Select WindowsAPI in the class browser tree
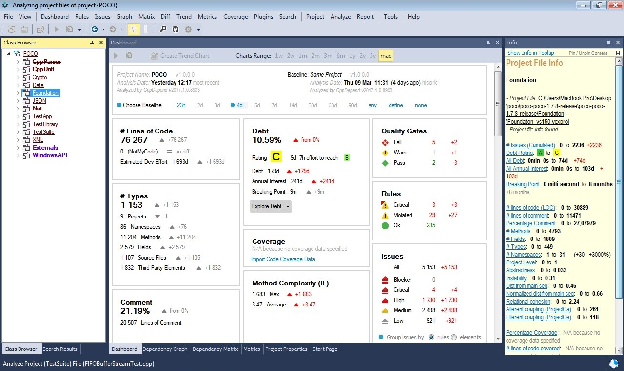Image resolution: width=624 pixels, height=371 pixels. tap(50, 155)
